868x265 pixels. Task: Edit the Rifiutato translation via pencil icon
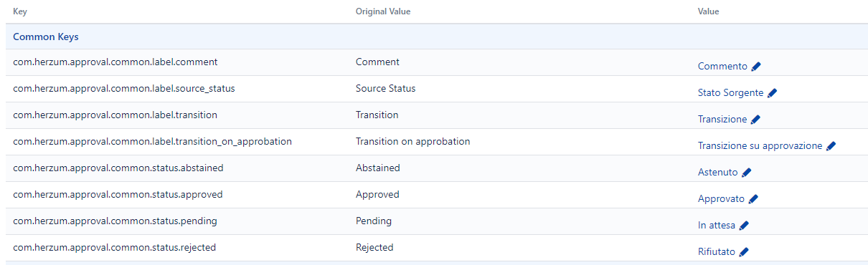coord(744,252)
